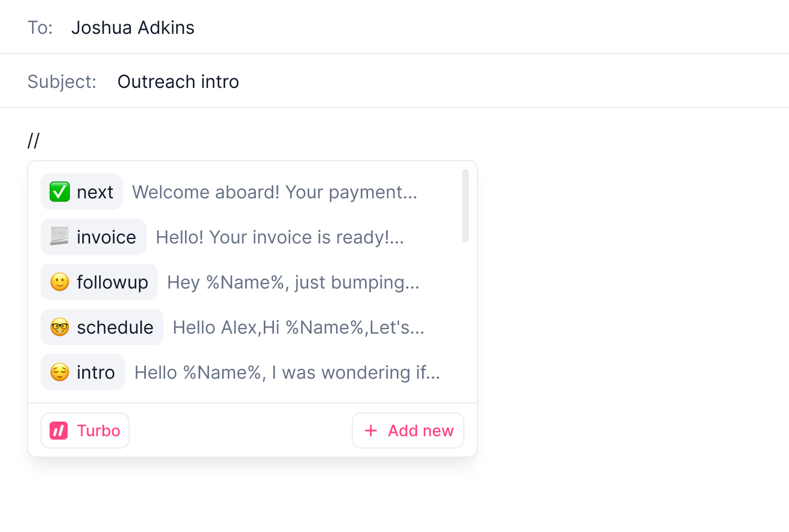Click the snippet list scrollbar thumb
The image size is (789, 532).
point(466,206)
